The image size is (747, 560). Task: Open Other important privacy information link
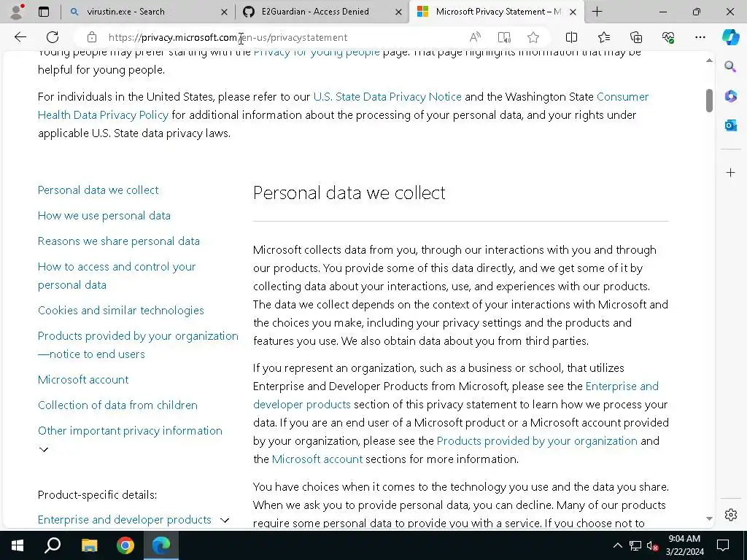pyautogui.click(x=130, y=430)
